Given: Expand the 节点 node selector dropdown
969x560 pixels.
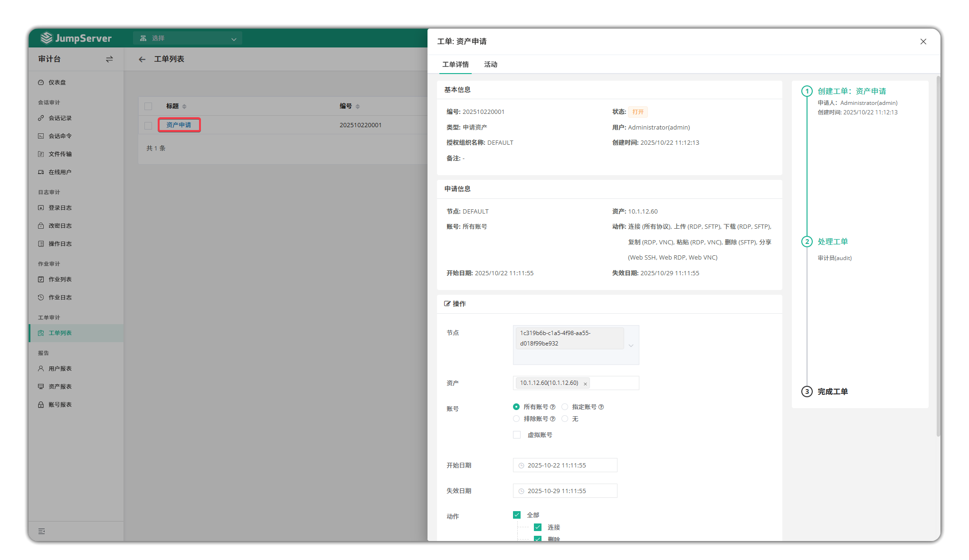Looking at the screenshot, I should click(x=631, y=345).
